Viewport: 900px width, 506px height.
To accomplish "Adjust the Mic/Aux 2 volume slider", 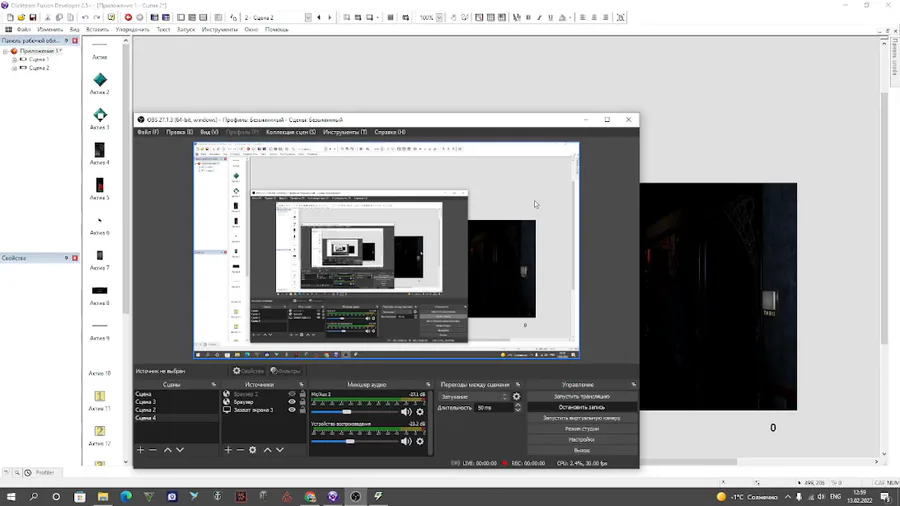I will click(x=347, y=412).
